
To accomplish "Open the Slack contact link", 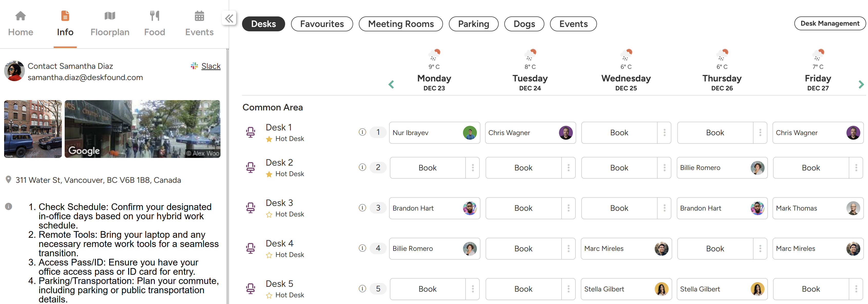I will [211, 66].
